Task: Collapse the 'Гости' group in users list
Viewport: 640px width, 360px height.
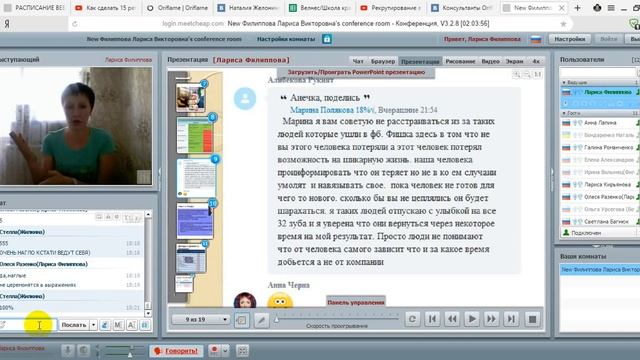Action: coord(564,113)
